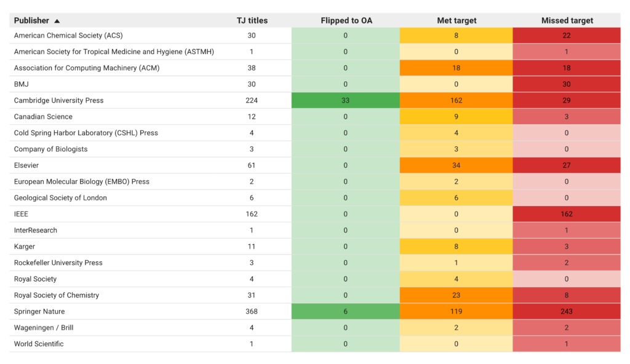This screenshot has height=364, width=630.
Task: Select the Cambridge University Press row name
Action: (x=58, y=100)
